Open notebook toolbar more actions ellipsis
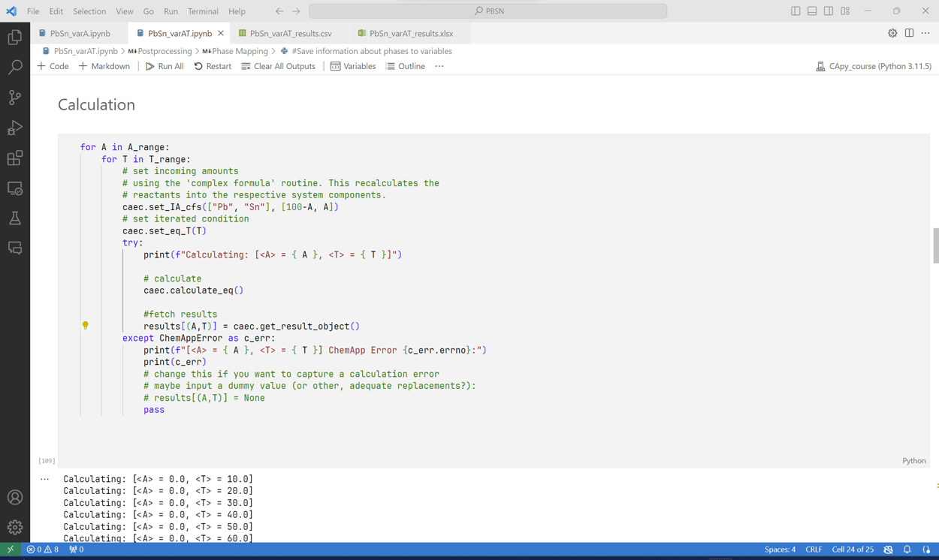939x560 pixels. click(439, 66)
